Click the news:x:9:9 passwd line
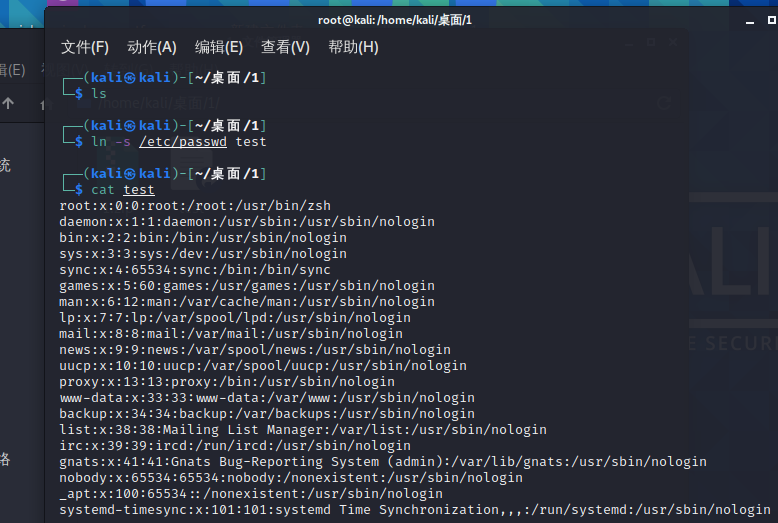Screen dimensions: 778x523 click(255, 349)
